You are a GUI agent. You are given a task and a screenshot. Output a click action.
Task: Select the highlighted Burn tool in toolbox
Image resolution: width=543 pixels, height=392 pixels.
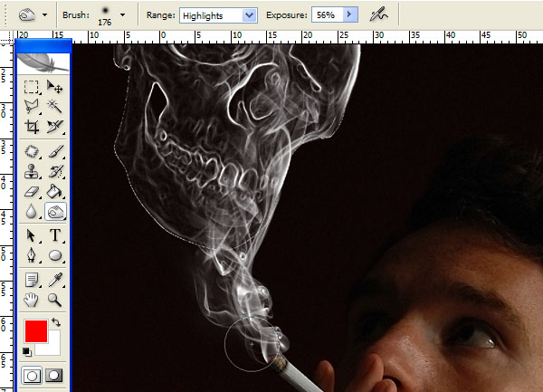55,211
